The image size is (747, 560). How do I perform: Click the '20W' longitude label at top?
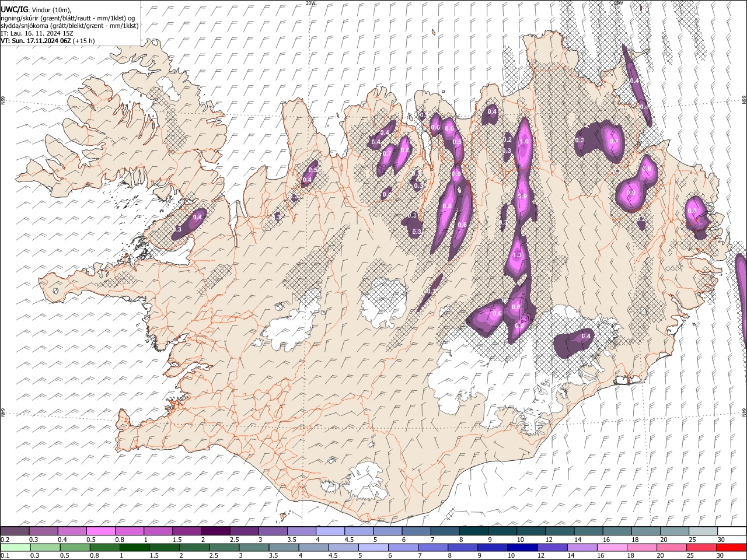click(x=311, y=3)
